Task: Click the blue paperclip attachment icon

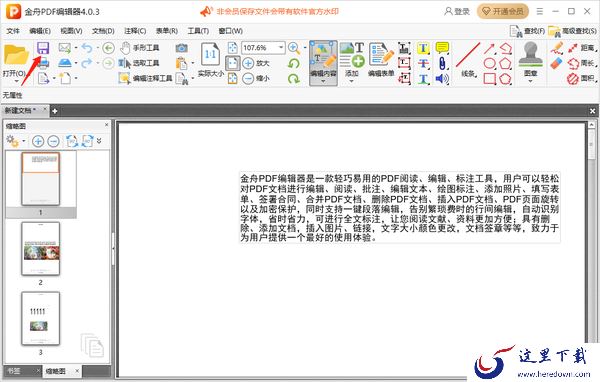Action: pyautogui.click(x=442, y=64)
